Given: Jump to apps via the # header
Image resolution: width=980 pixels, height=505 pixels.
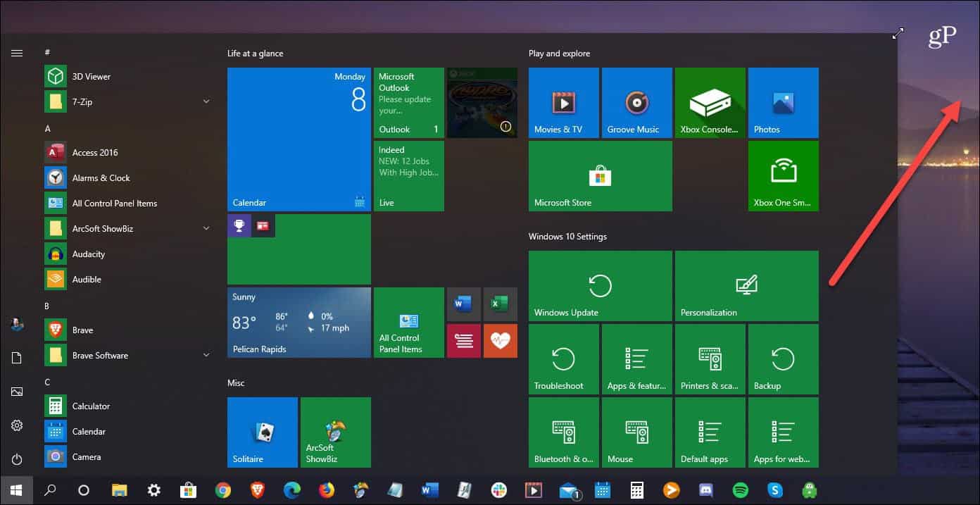Looking at the screenshot, I should (x=47, y=53).
